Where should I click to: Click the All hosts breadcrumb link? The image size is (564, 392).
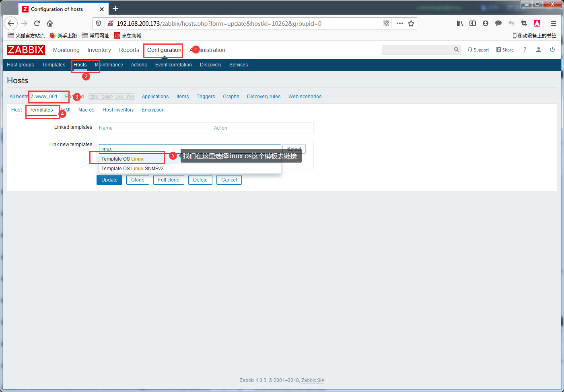tap(19, 97)
